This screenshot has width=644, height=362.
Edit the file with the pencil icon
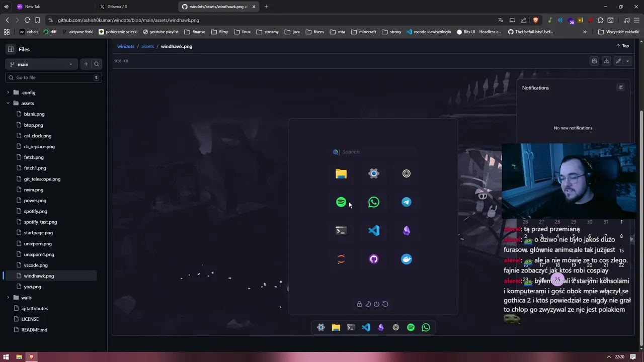[x=618, y=61]
